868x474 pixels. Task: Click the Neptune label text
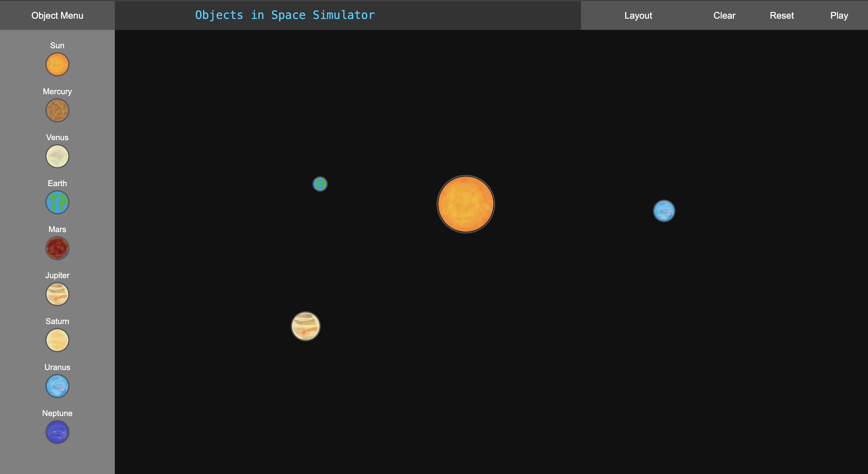pos(57,413)
